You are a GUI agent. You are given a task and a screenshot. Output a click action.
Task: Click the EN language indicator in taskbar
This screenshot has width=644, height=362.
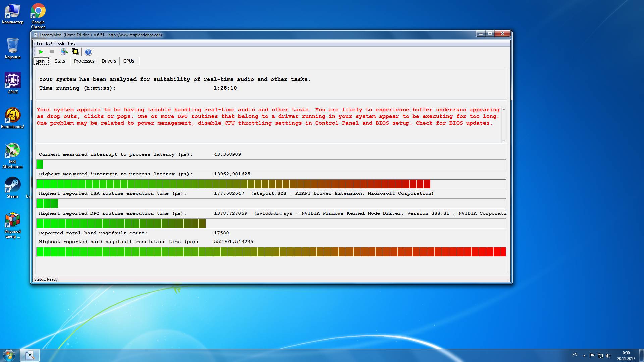[575, 355]
